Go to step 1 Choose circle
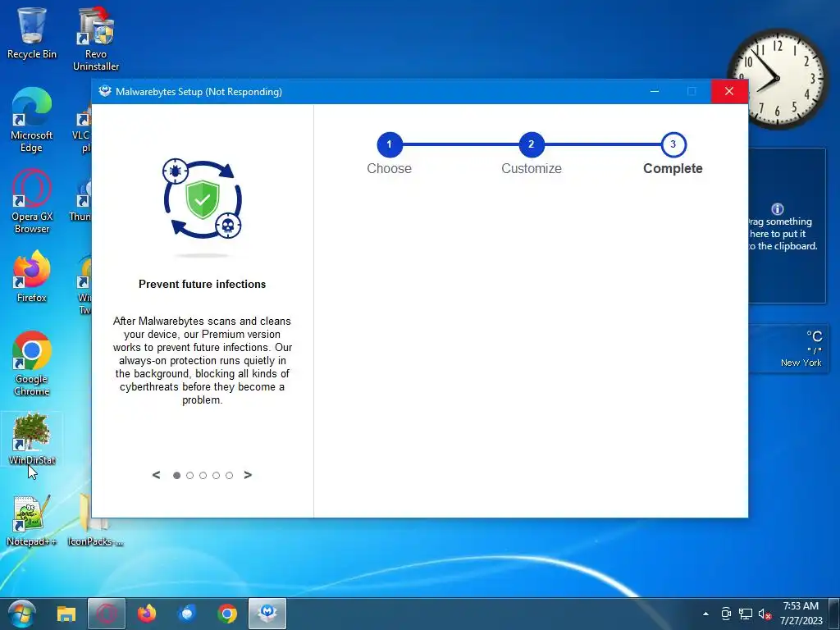 pos(390,144)
